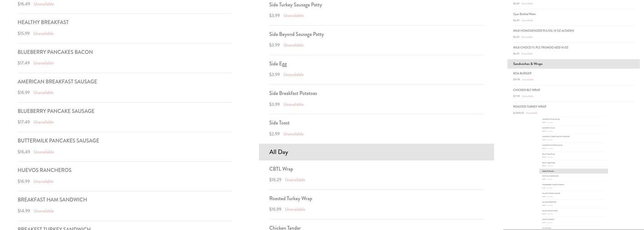Open Blueberry Pancakes Bacon item
Screen dimensions: 644x230
55,52
